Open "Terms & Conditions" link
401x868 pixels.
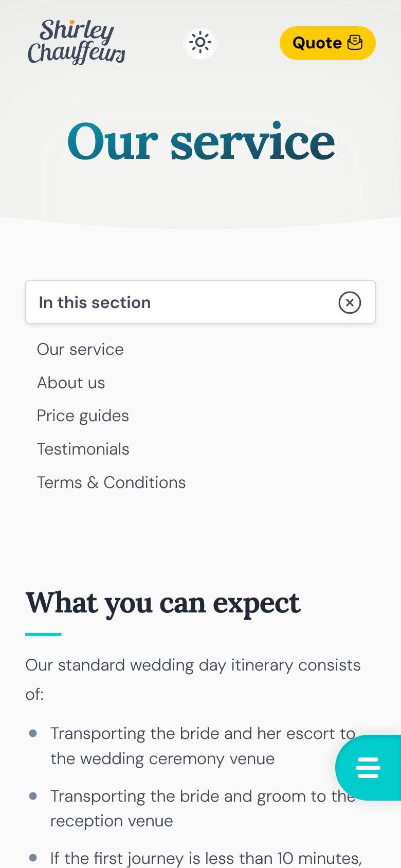(111, 483)
